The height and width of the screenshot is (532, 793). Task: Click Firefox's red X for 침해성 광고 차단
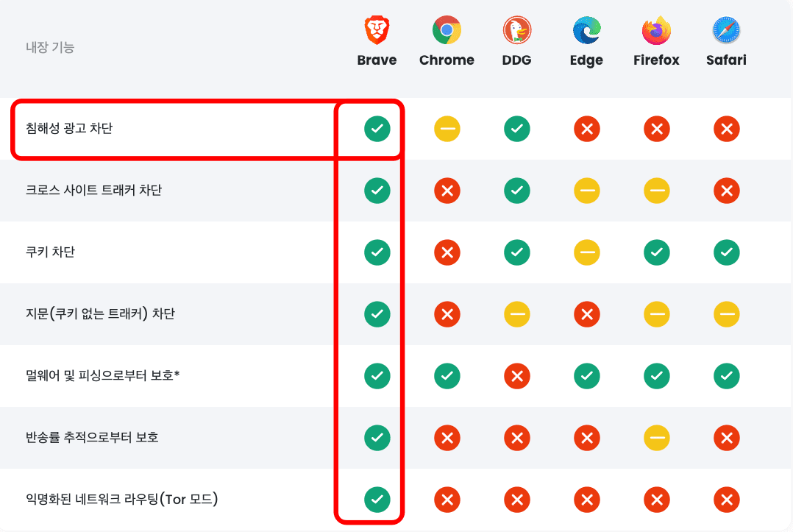tap(656, 129)
